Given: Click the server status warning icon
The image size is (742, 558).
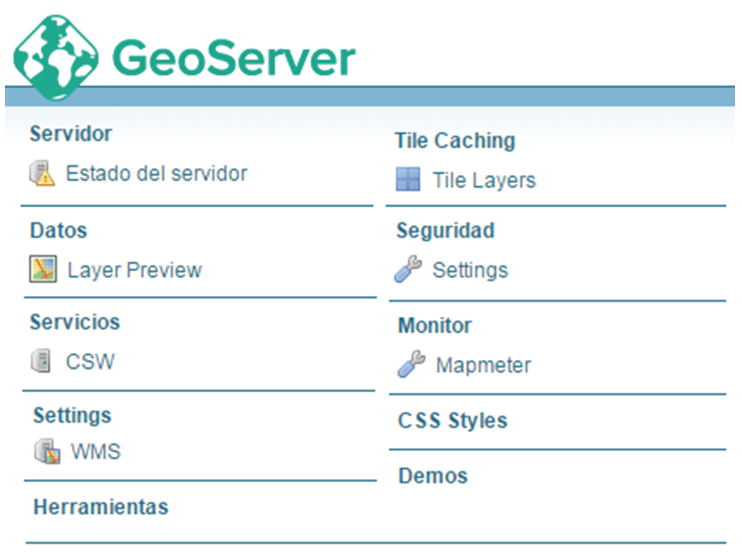Looking at the screenshot, I should click(42, 173).
